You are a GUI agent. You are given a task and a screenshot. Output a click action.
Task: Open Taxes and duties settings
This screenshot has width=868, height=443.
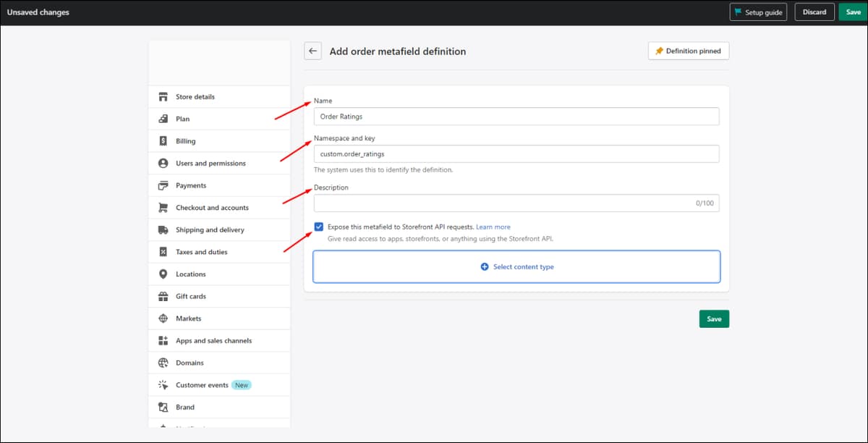(x=219, y=252)
